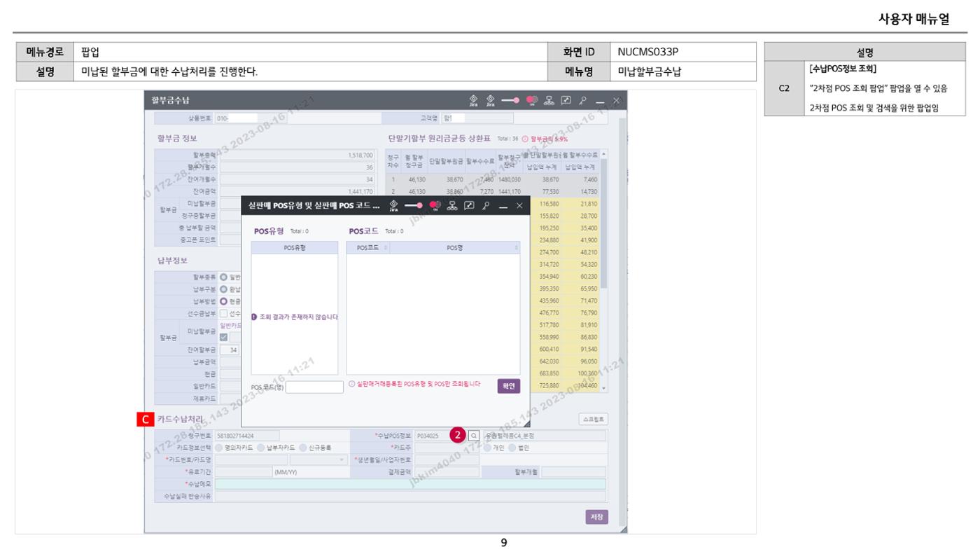Image resolution: width=980 pixels, height=552 pixels.
Task: Focus the 수납메모 input field
Action: click(x=410, y=484)
